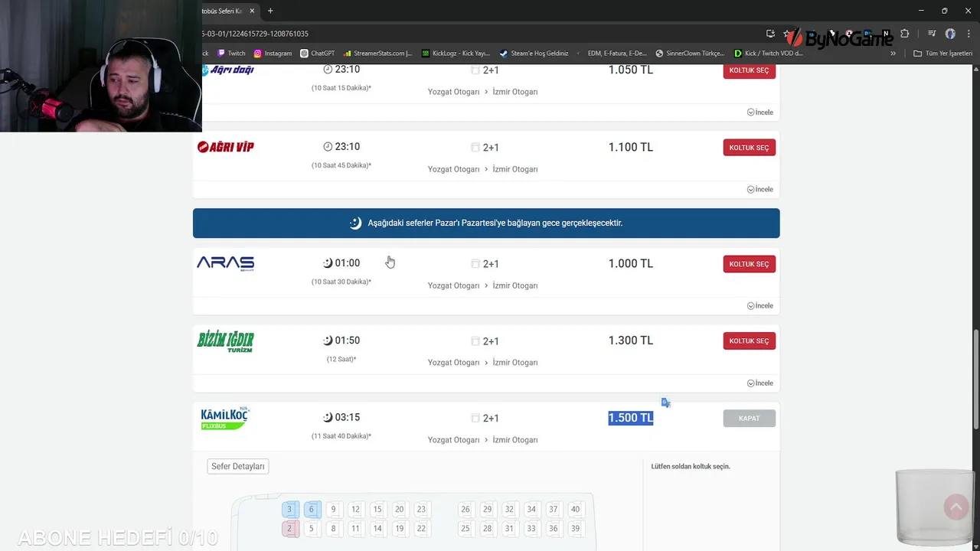The height and width of the screenshot is (551, 980).
Task: Click the Aras company logo
Action: point(225,263)
